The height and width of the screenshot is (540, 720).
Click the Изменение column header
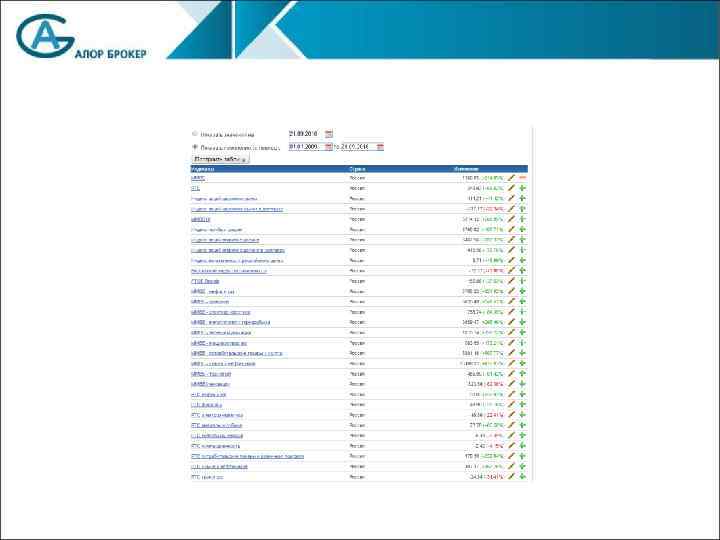(466, 169)
